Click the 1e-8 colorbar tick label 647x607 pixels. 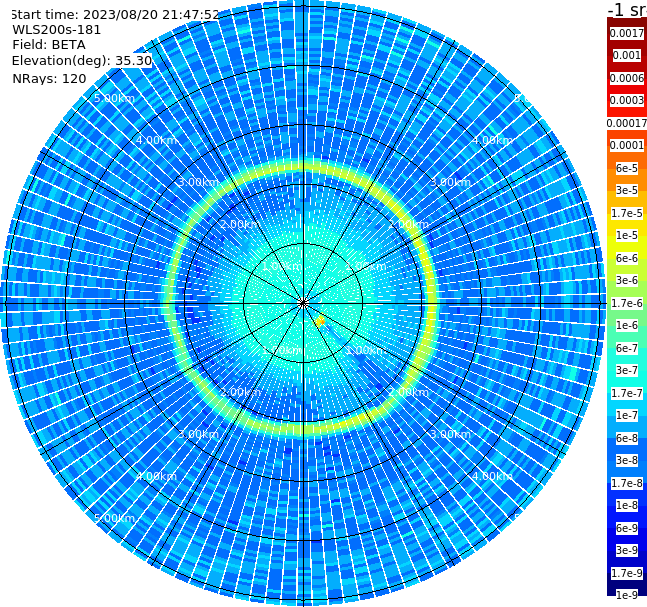pos(627,505)
